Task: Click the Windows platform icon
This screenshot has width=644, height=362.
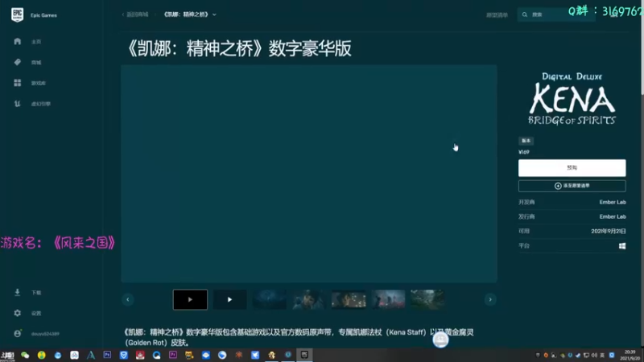Action: (622, 246)
